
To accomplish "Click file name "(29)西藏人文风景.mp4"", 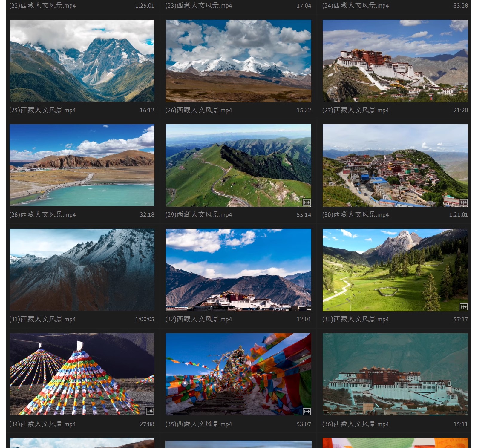I will (x=199, y=215).
